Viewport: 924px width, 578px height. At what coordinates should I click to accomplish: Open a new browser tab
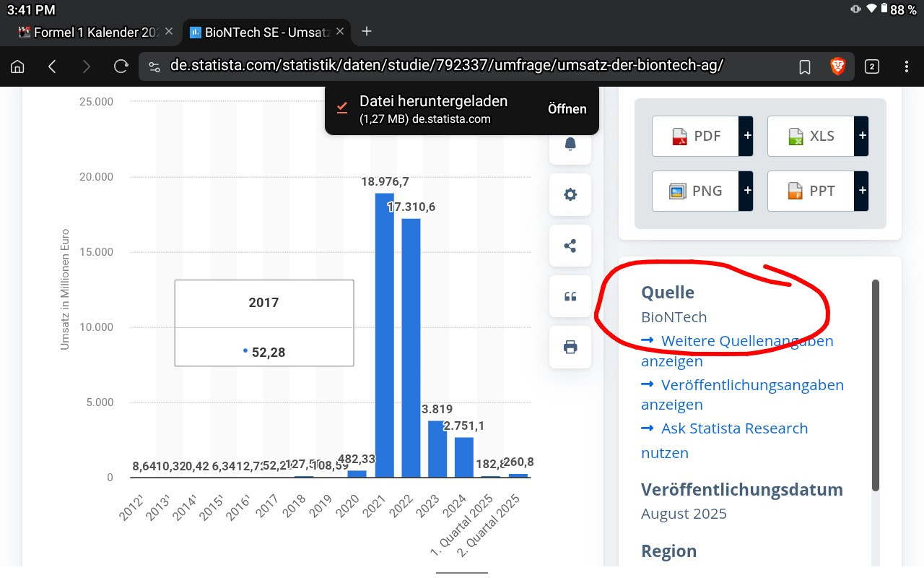[x=367, y=31]
